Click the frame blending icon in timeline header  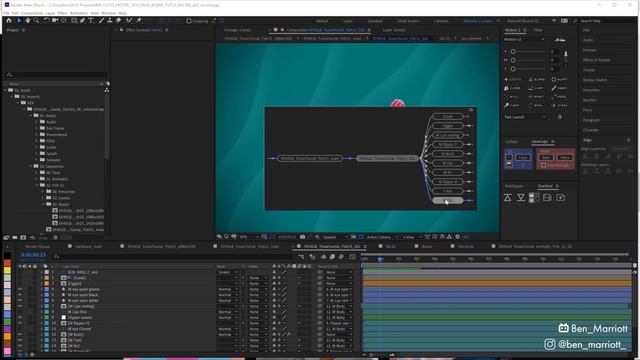pyautogui.click(x=332, y=257)
